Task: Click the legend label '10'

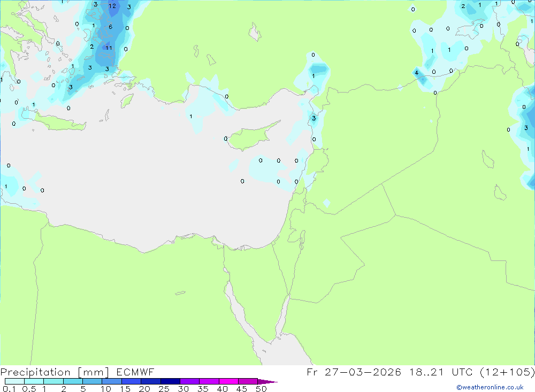Action: 106,389
